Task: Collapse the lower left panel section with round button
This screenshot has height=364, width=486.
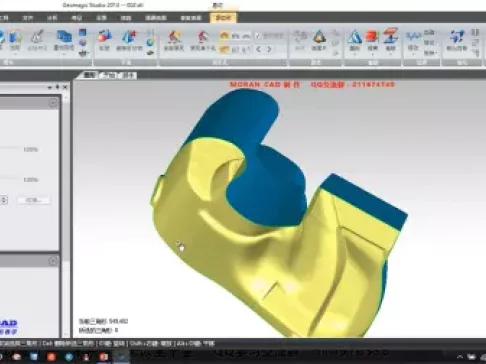Action: point(53,261)
